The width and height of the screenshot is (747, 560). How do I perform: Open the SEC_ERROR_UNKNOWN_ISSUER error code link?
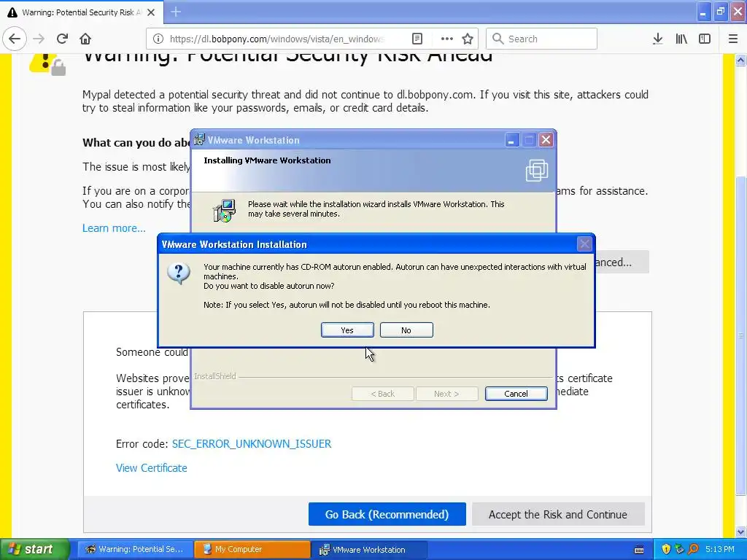click(252, 444)
